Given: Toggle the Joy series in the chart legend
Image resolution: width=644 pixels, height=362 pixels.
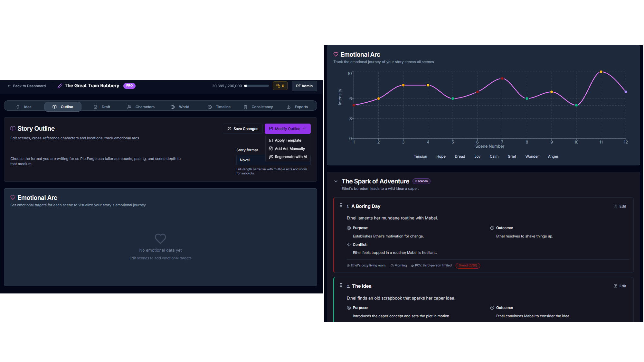Looking at the screenshot, I should [477, 156].
